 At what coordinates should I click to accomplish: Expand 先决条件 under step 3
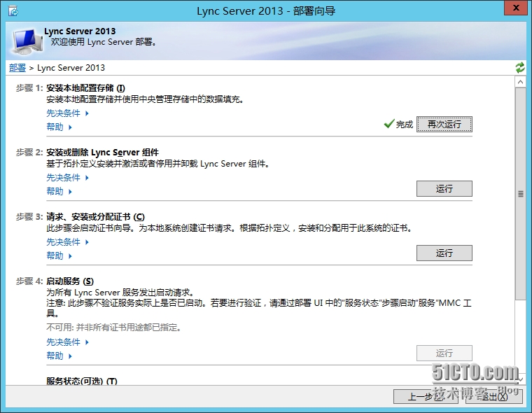tap(67, 242)
